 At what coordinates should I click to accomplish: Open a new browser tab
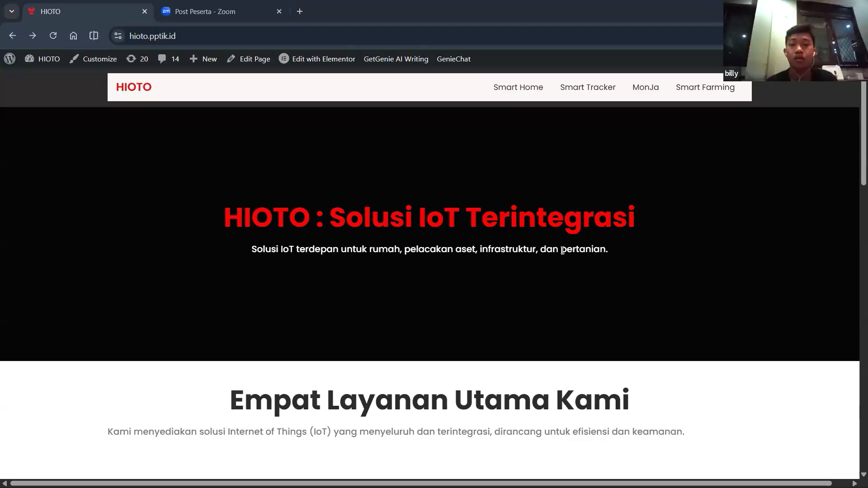(300, 11)
